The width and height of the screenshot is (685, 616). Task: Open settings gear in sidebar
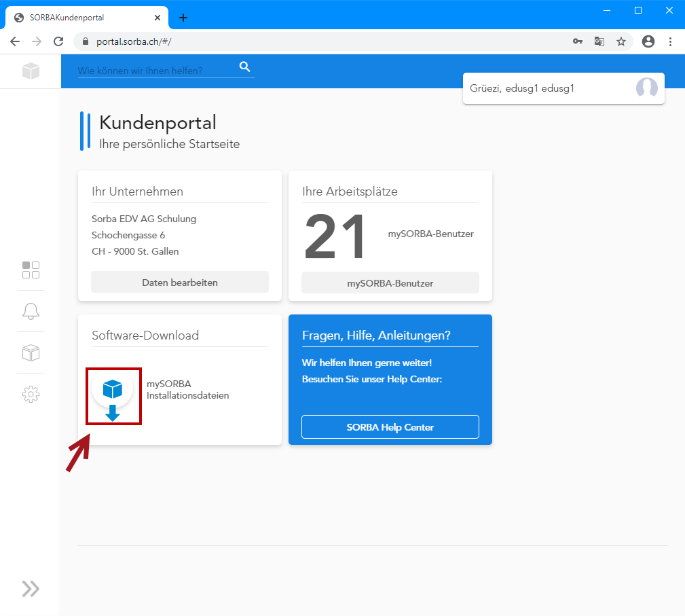click(31, 394)
